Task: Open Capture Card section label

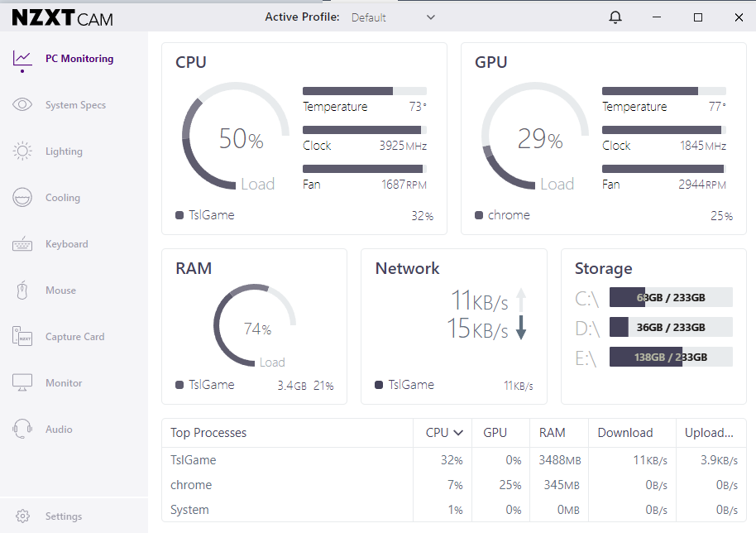Action: click(74, 337)
